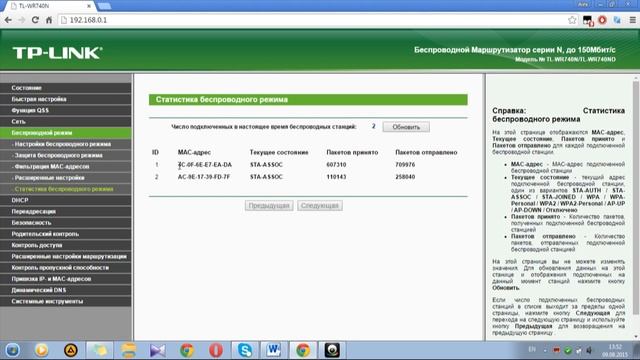Select received packets value 110143

pos(336,177)
